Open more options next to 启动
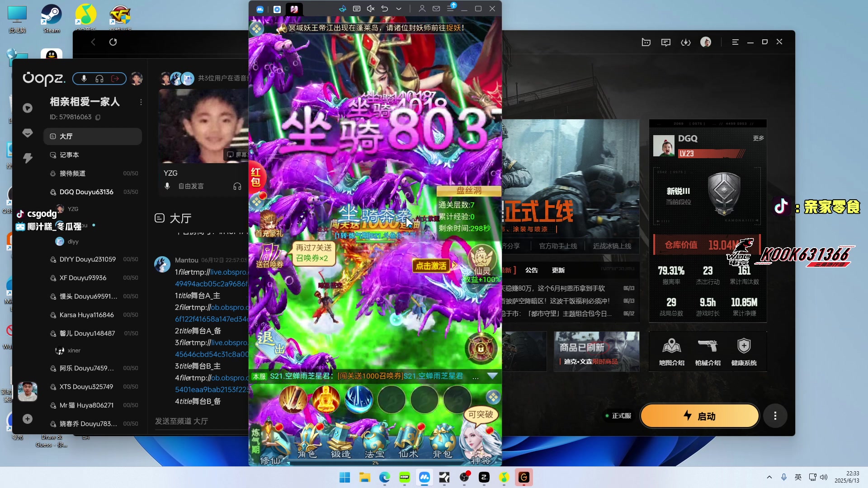Image resolution: width=868 pixels, height=488 pixels. (775, 416)
